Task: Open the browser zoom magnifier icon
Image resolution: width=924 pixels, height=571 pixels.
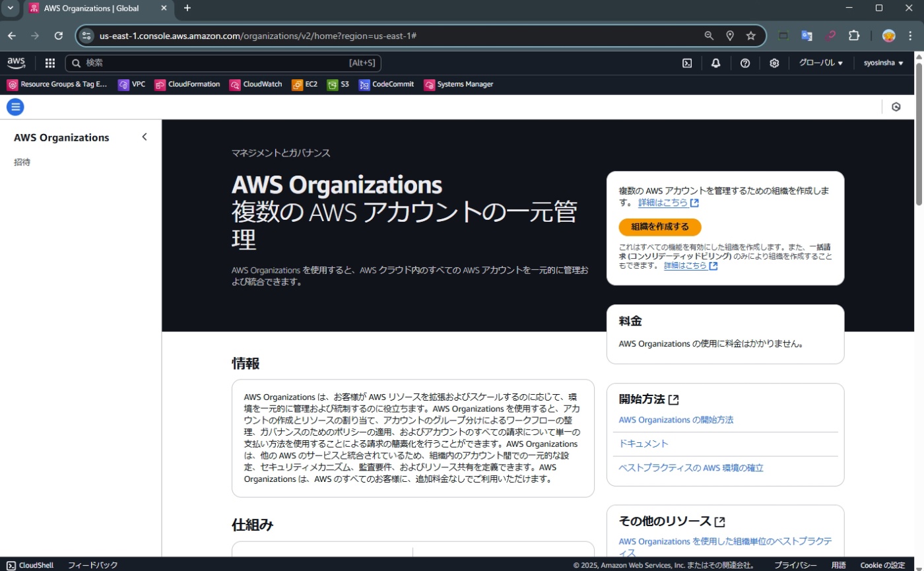Action: tap(709, 36)
